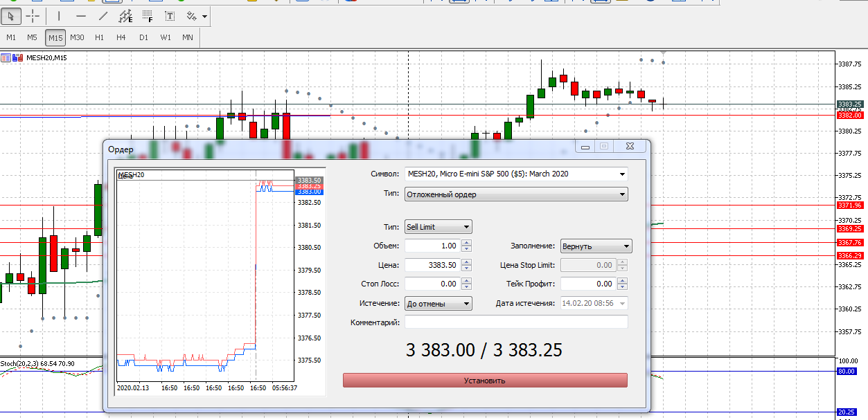Increase Цена with the up arrow
This screenshot has width=868, height=420.
tap(466, 261)
